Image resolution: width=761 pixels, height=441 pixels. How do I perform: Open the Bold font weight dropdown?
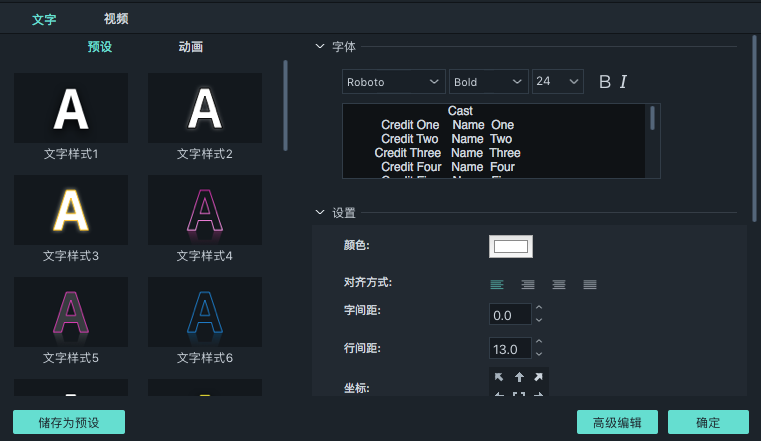(488, 82)
